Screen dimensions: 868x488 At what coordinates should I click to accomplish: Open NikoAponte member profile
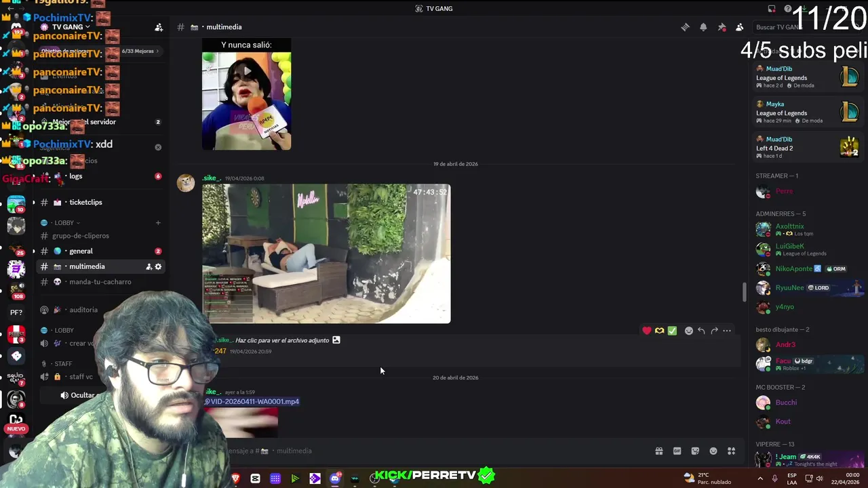[x=807, y=268]
